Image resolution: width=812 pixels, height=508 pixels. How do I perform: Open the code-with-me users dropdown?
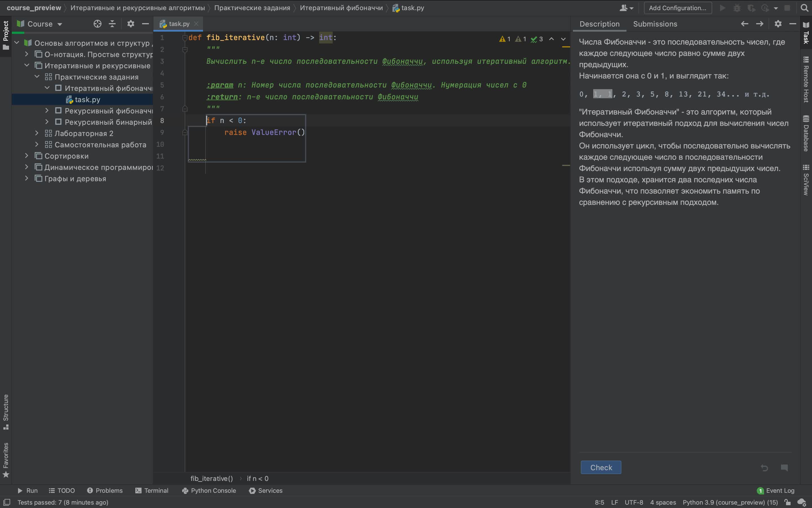click(x=626, y=8)
